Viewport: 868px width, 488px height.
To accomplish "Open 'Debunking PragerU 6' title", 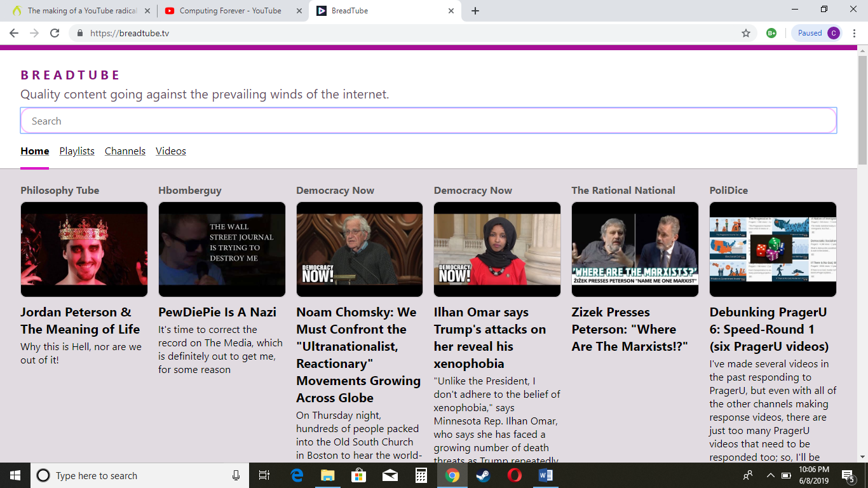I will [x=769, y=329].
